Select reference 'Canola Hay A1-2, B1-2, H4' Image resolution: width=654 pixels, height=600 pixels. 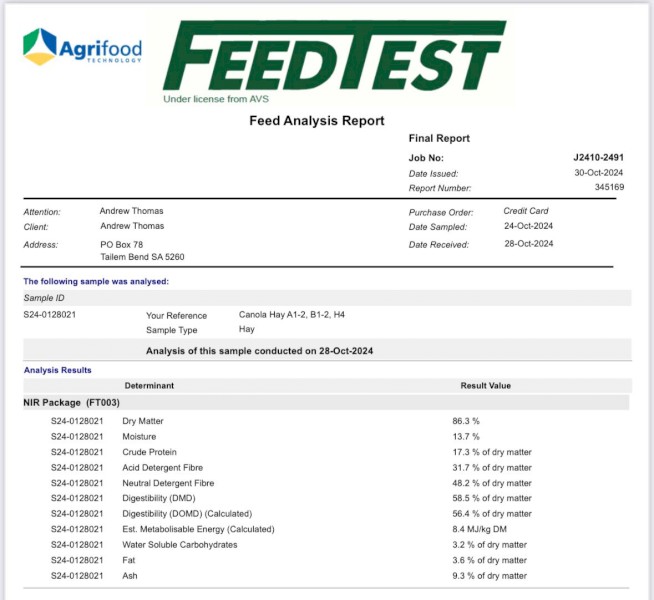pyautogui.click(x=292, y=315)
